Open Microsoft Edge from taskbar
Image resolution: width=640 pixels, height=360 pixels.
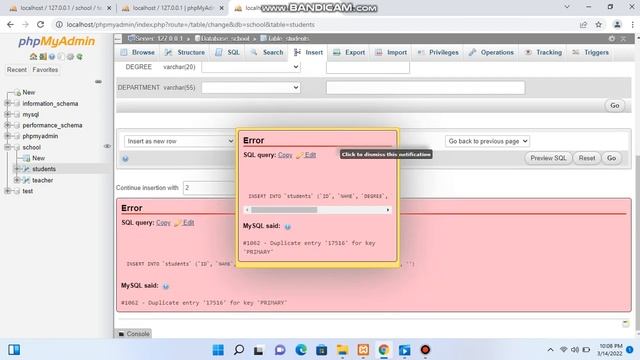click(x=301, y=350)
